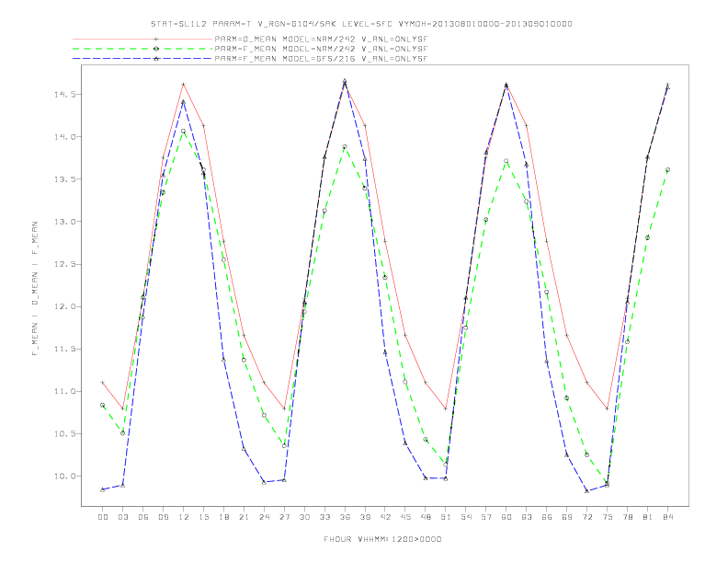The height and width of the screenshot is (563, 728).
Task: Click the 18 forecast hour tick label
Action: (x=223, y=517)
